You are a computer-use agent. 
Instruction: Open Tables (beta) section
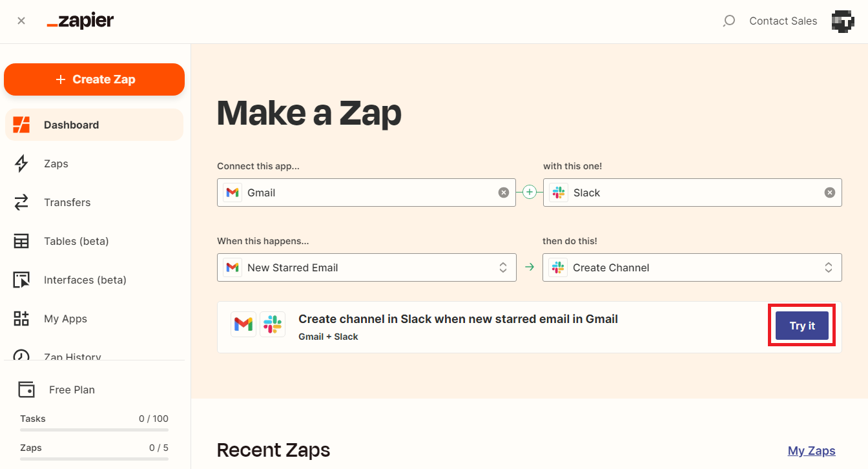coord(76,241)
